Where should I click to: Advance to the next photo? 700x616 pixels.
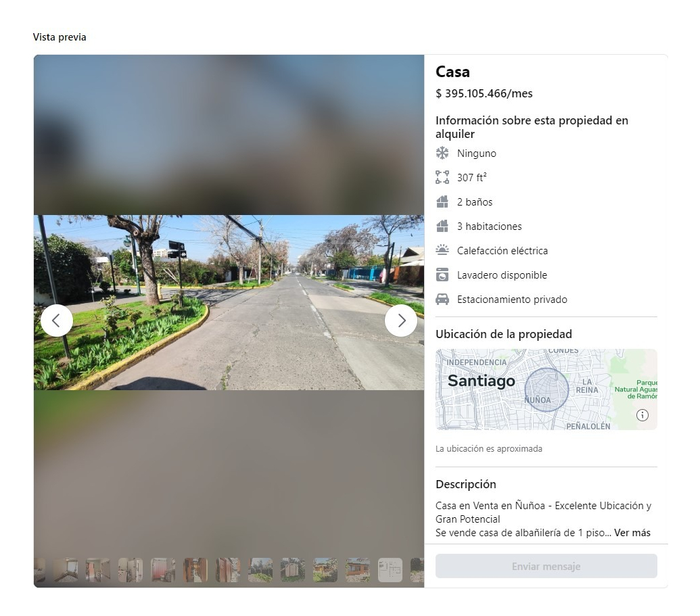click(401, 320)
